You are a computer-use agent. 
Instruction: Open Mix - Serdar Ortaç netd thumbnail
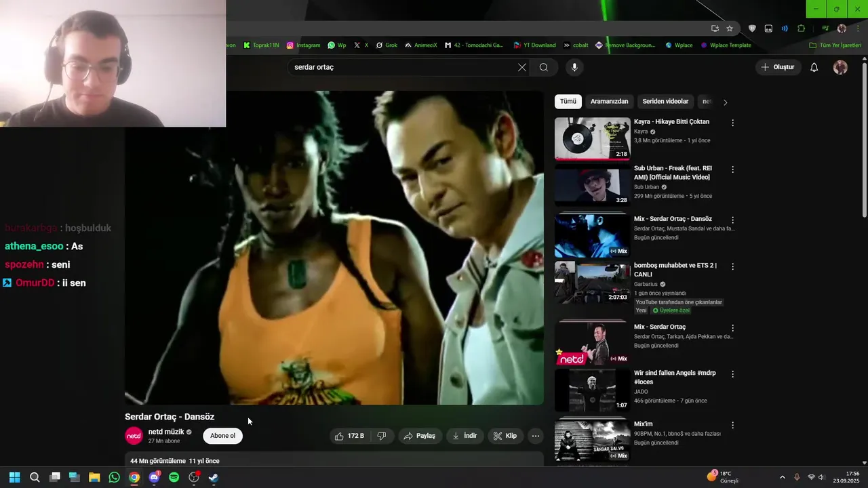coord(592,344)
